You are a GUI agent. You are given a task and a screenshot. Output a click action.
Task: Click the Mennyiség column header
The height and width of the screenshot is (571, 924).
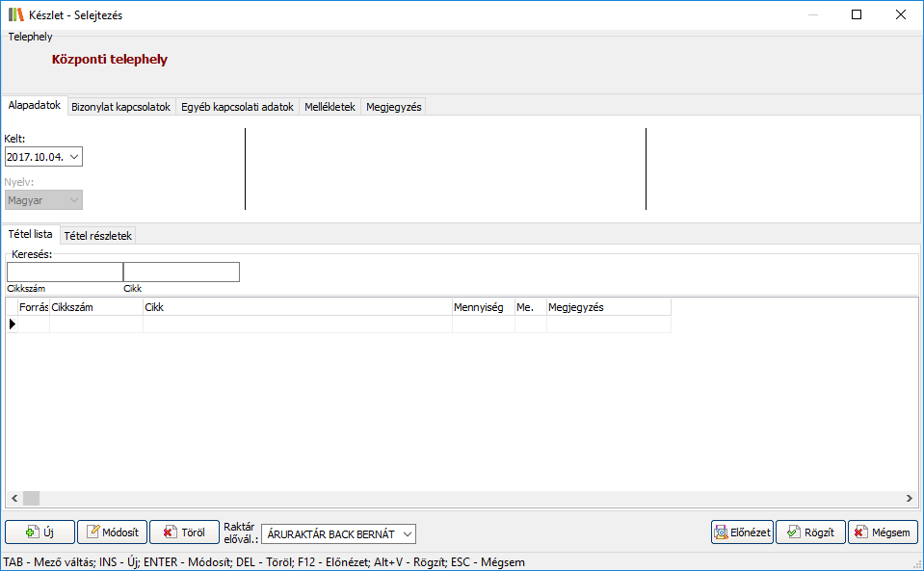point(483,307)
